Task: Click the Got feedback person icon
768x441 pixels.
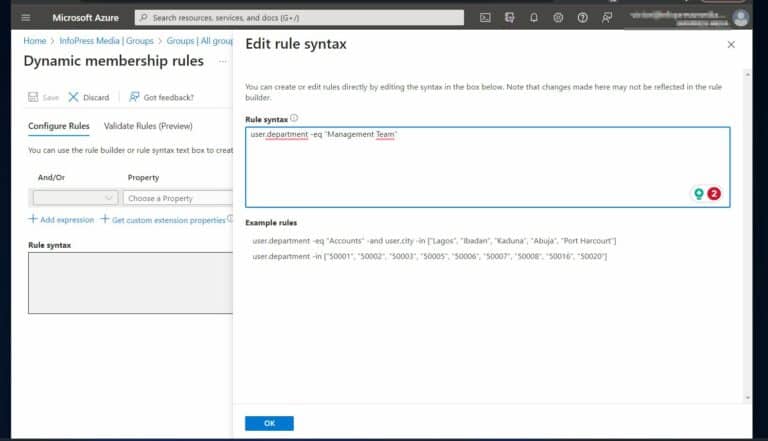Action: tap(134, 97)
